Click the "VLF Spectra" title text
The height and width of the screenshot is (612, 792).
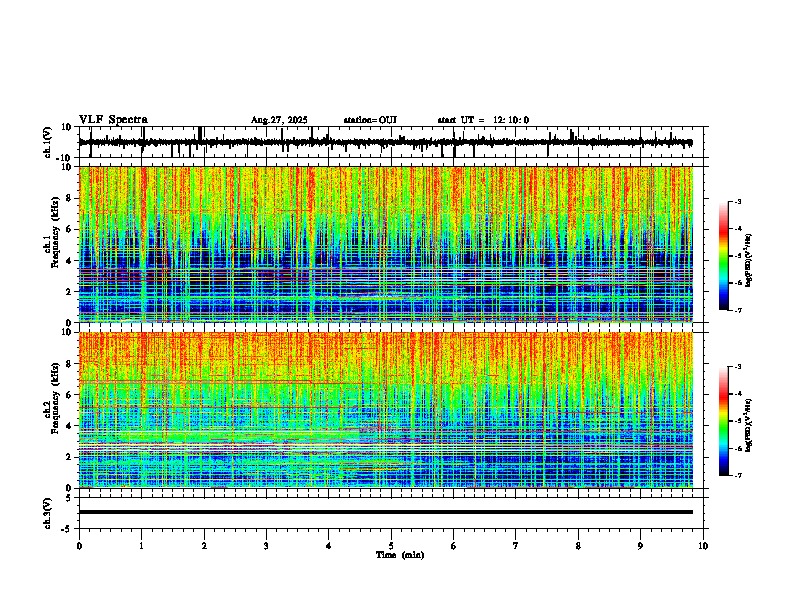(x=113, y=120)
